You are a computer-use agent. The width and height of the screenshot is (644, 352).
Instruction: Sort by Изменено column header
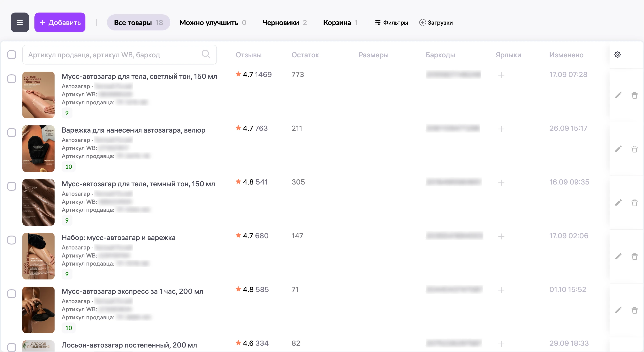(x=566, y=55)
